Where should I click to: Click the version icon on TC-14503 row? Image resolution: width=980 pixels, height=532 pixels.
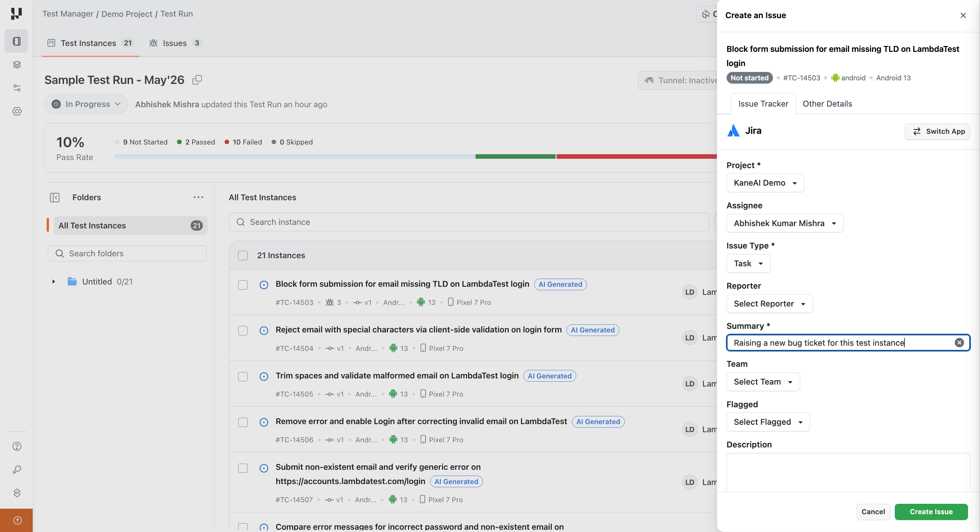(x=357, y=303)
